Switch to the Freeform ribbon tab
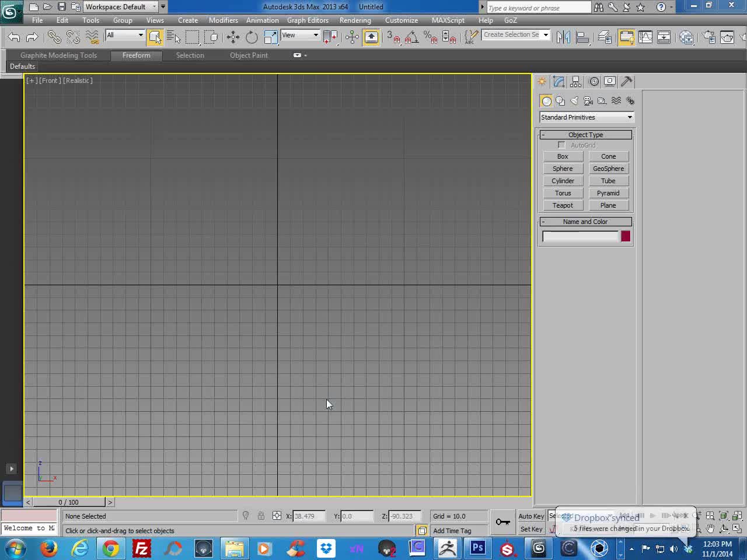747x560 pixels. point(136,55)
